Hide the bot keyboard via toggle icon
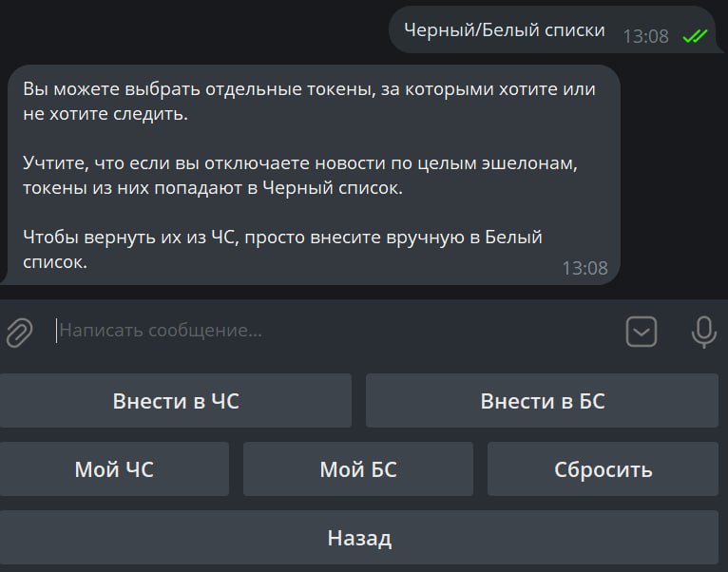The height and width of the screenshot is (572, 728). tap(642, 332)
